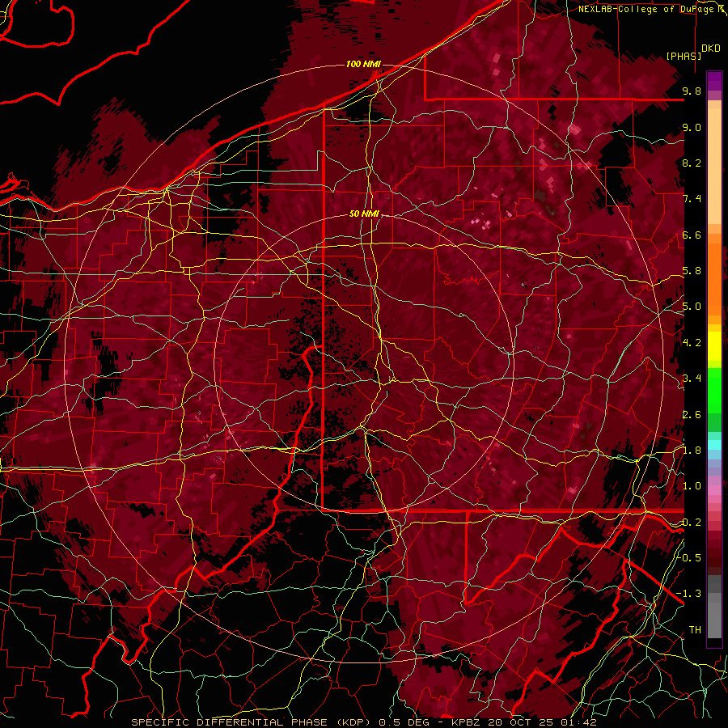728x728 pixels.
Task: Pick the peach swatch on the color bar
Action: [x=714, y=166]
